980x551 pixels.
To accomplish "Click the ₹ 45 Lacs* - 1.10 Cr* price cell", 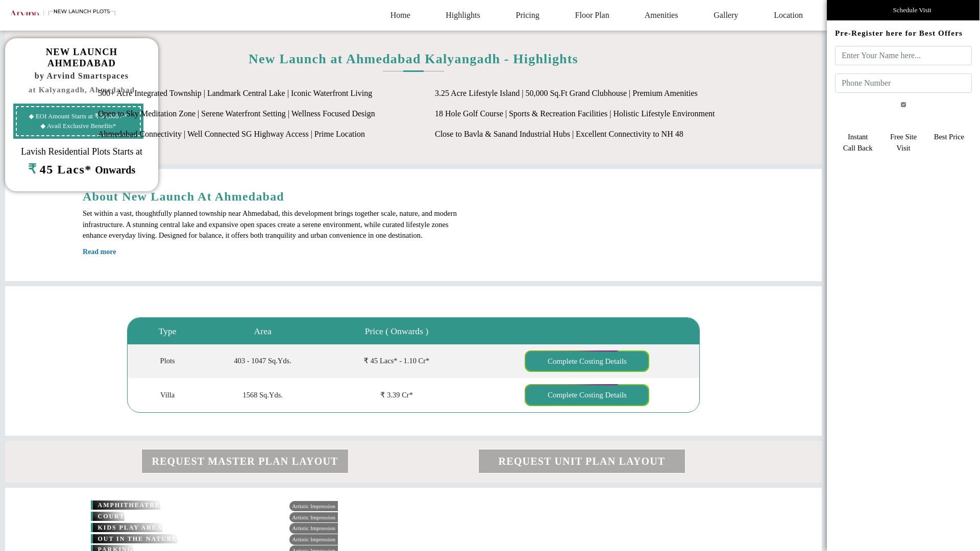I will 397,361.
